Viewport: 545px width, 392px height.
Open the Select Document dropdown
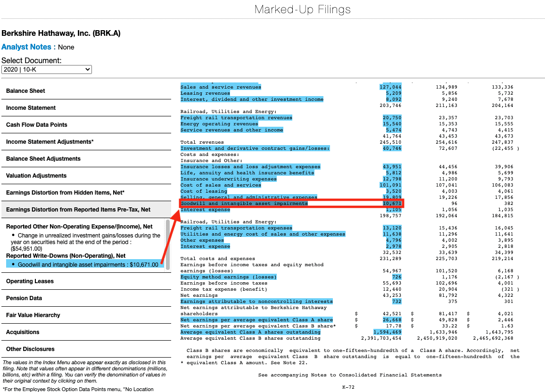pyautogui.click(x=47, y=69)
